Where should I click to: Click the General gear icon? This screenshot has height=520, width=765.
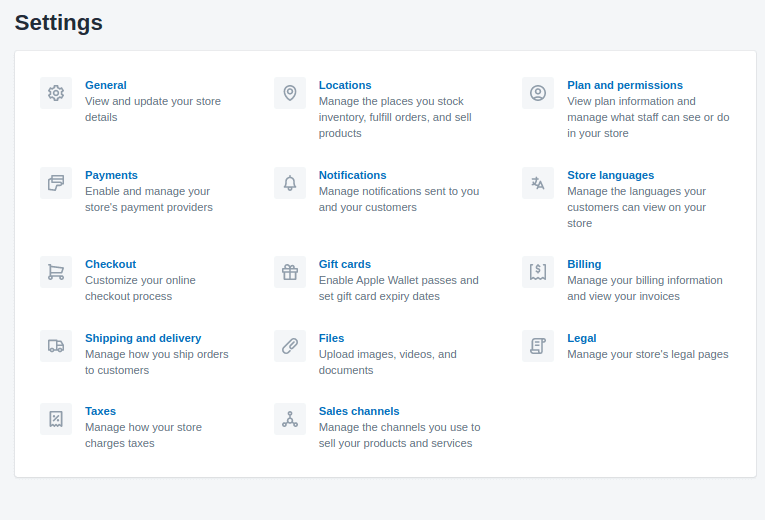point(56,93)
